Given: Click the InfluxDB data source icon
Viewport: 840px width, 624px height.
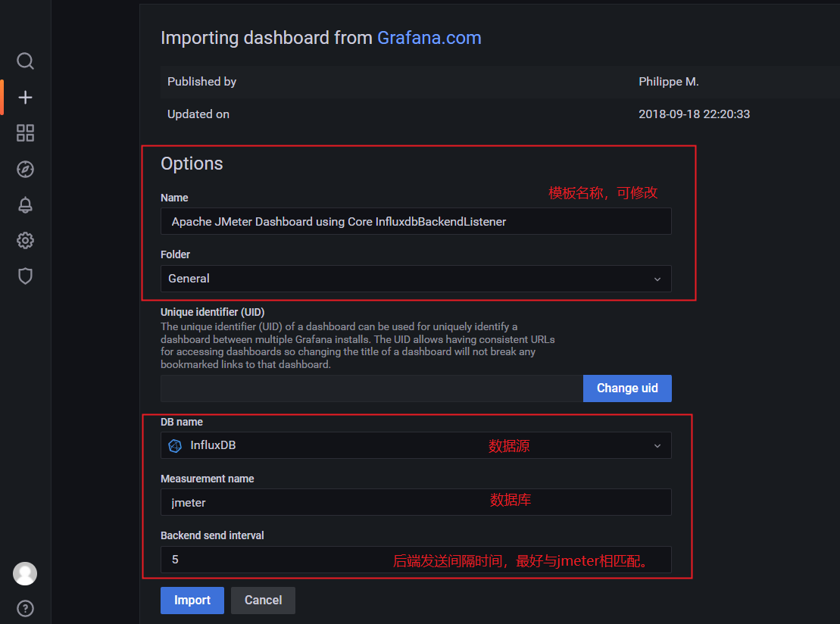Looking at the screenshot, I should pos(175,445).
